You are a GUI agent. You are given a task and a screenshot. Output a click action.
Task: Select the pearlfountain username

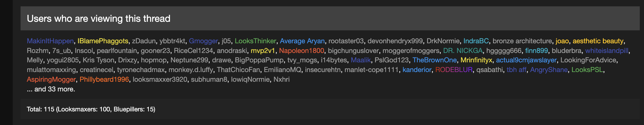[x=117, y=51]
